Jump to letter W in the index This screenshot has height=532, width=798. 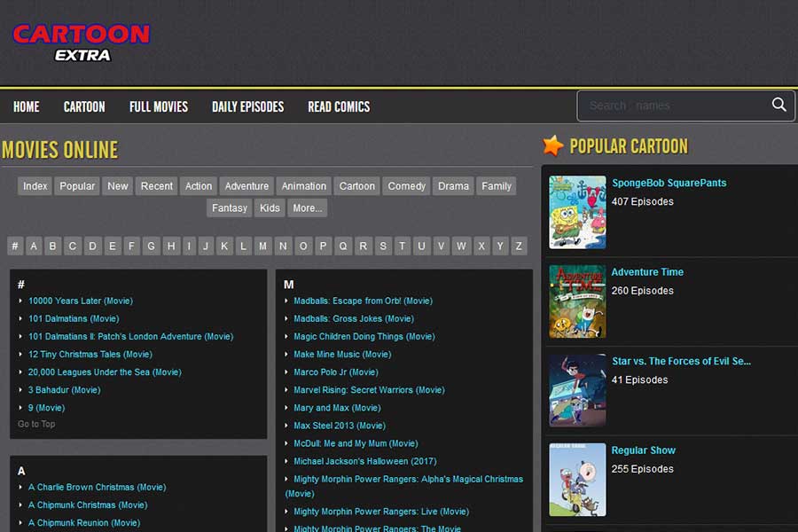(x=461, y=246)
